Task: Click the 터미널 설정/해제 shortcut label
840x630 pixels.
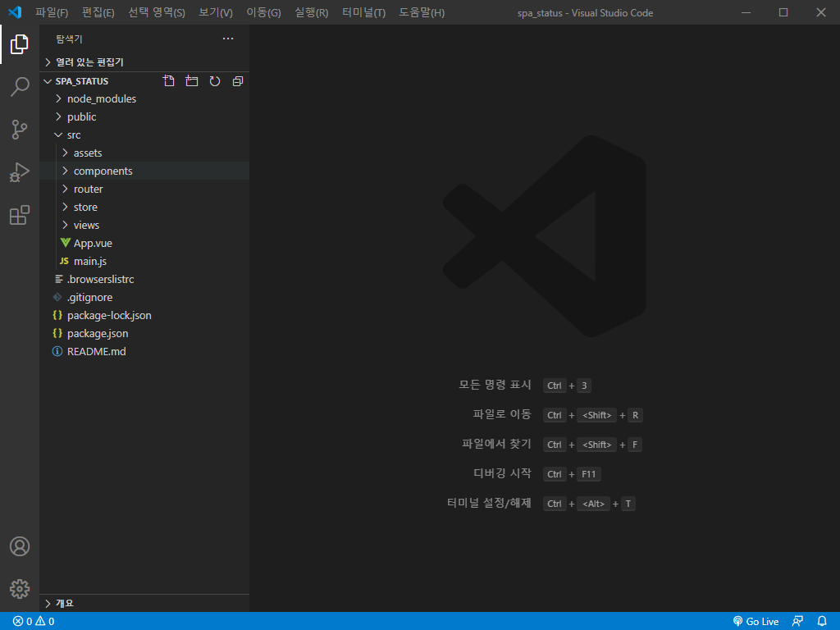Action: 489,503
